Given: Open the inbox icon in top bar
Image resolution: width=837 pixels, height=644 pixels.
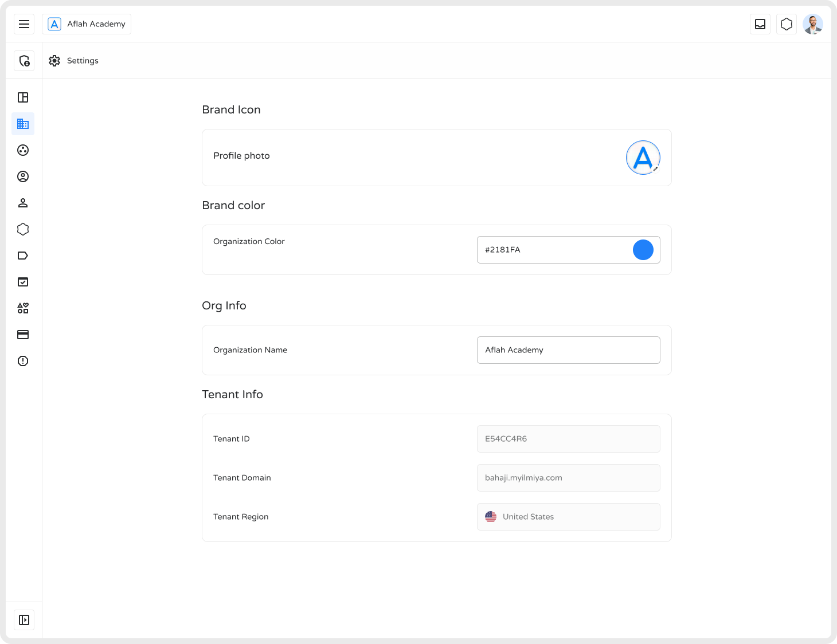Looking at the screenshot, I should pos(760,24).
